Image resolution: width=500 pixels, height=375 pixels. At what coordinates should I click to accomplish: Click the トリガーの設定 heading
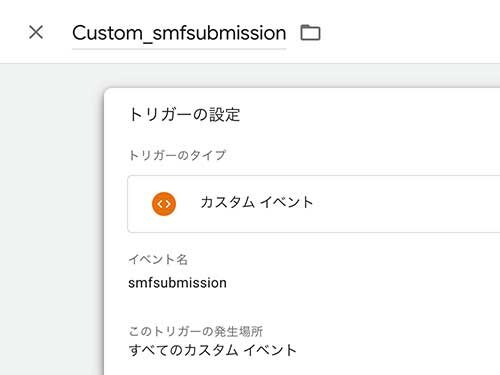click(x=184, y=114)
